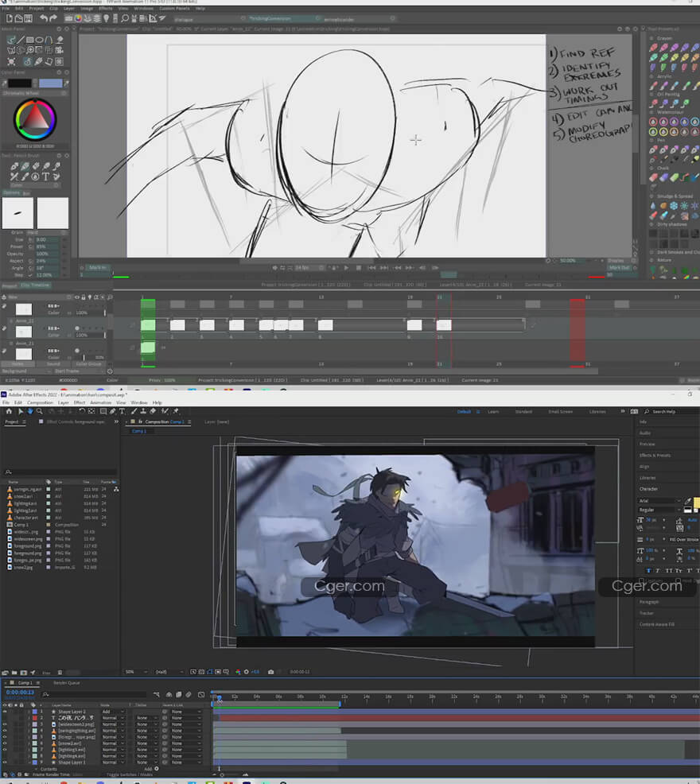The height and width of the screenshot is (784, 700).
Task: Toggle visibility eye of snow2.avi layer
Action: click(5, 743)
